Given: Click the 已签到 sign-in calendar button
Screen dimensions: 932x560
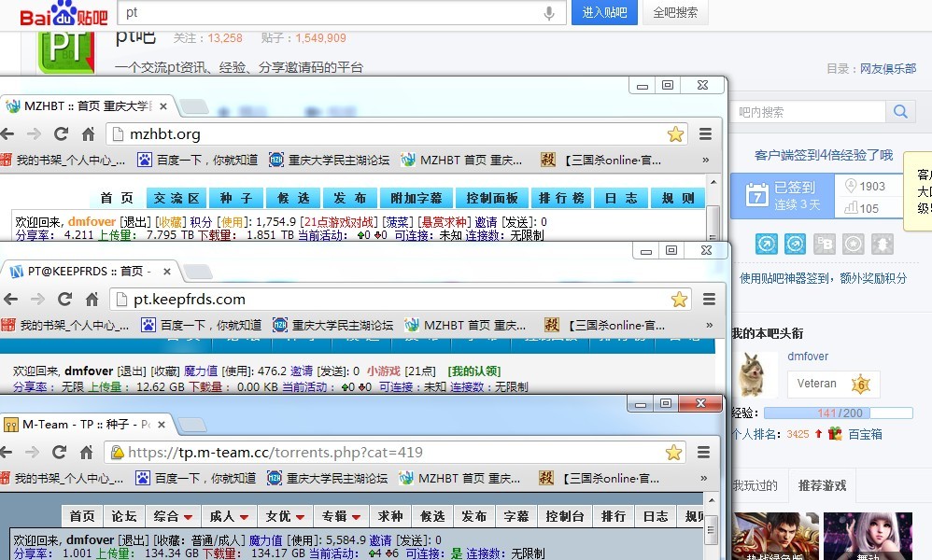Looking at the screenshot, I should [x=783, y=196].
